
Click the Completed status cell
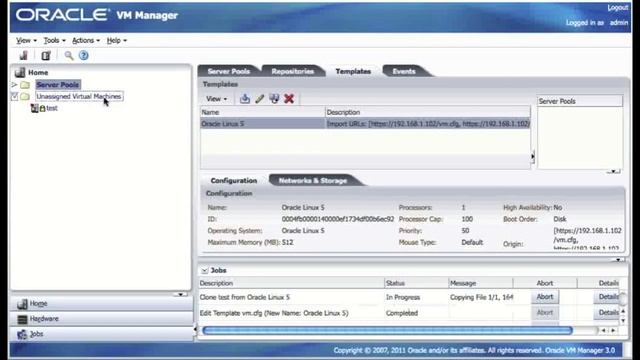tap(402, 313)
